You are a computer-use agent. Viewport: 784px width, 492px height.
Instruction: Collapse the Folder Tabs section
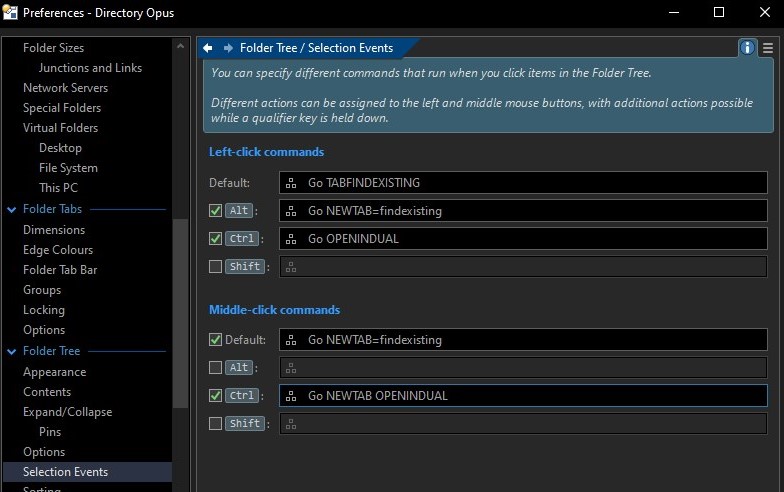click(x=12, y=210)
